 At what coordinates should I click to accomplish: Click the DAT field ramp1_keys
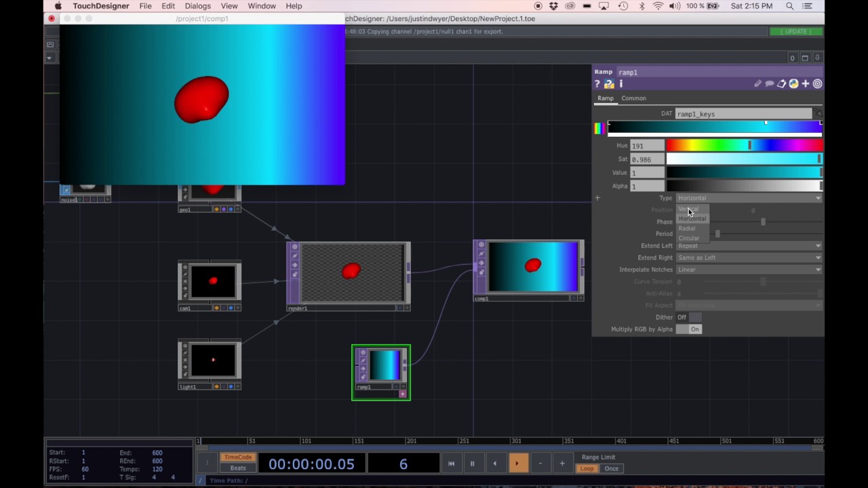[743, 114]
